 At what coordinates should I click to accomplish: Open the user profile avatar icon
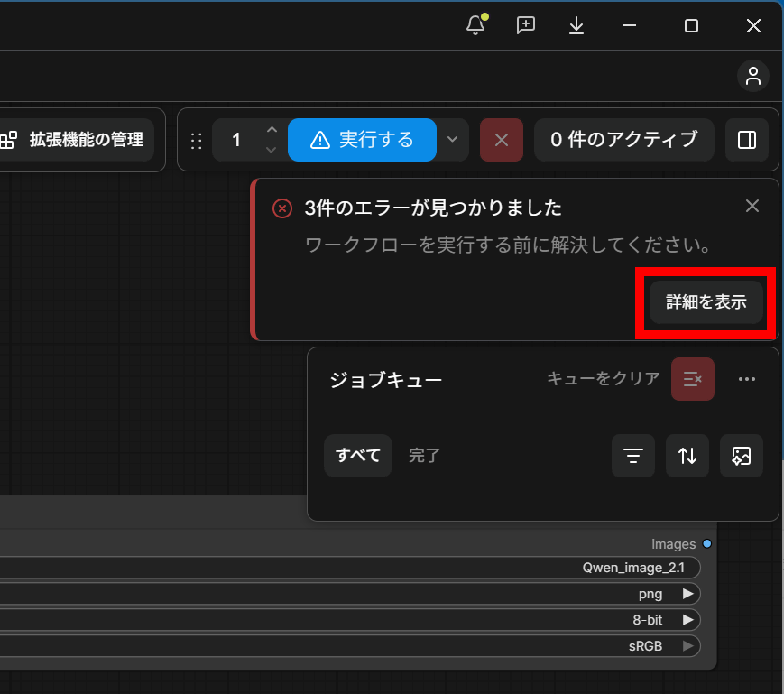(x=753, y=76)
